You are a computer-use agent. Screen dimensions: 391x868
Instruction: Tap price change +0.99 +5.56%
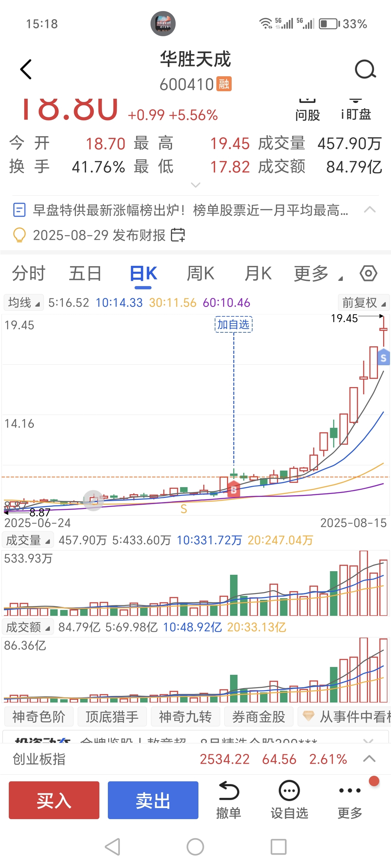173,115
